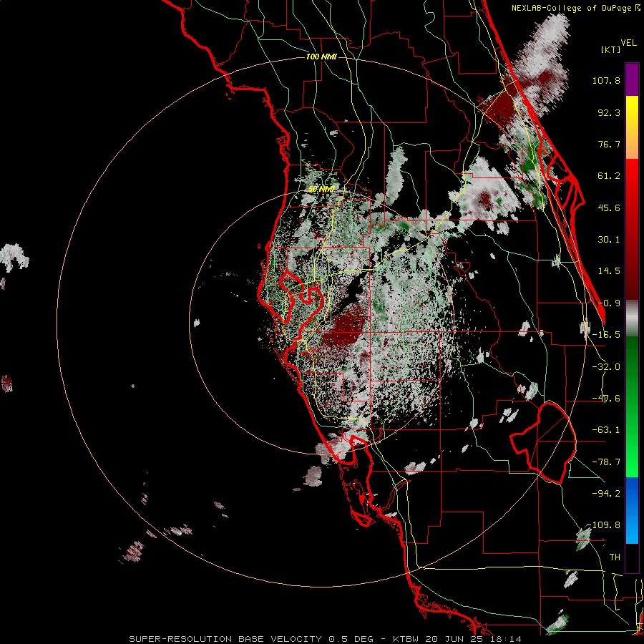The image size is (644, 644).
Task: Select the -16.5 scale value
Action: [606, 335]
